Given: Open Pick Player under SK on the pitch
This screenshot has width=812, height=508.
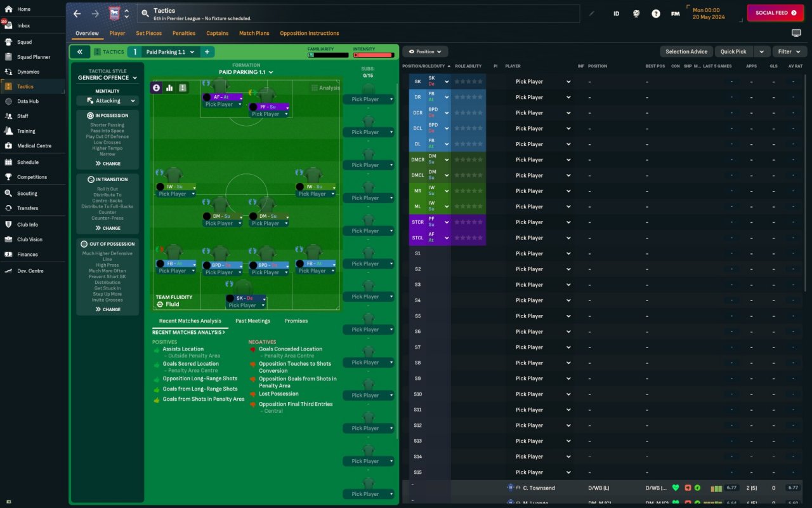Looking at the screenshot, I should (x=246, y=305).
